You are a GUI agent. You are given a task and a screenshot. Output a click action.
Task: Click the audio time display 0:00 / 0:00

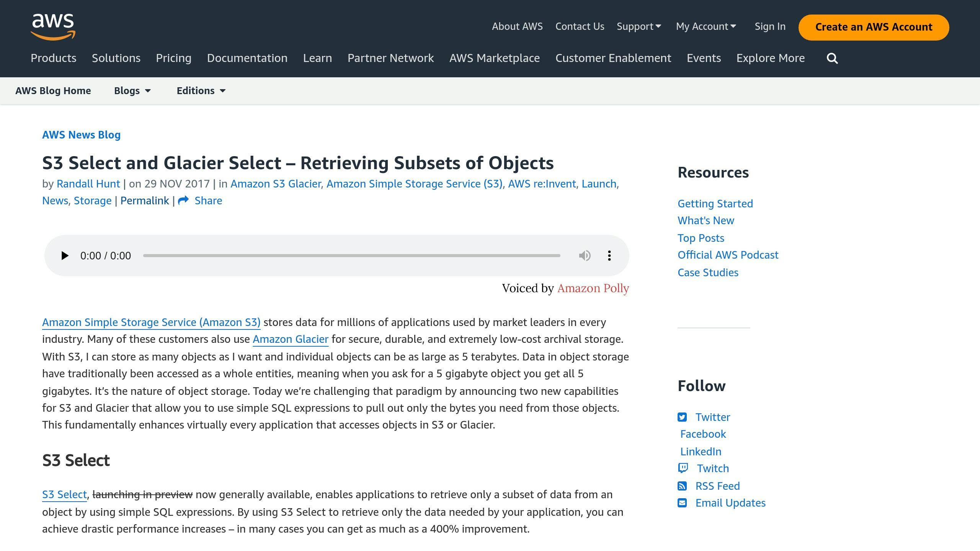coord(106,256)
